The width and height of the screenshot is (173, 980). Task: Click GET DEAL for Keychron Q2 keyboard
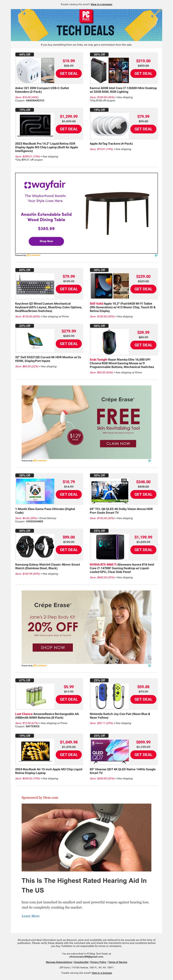(x=69, y=289)
